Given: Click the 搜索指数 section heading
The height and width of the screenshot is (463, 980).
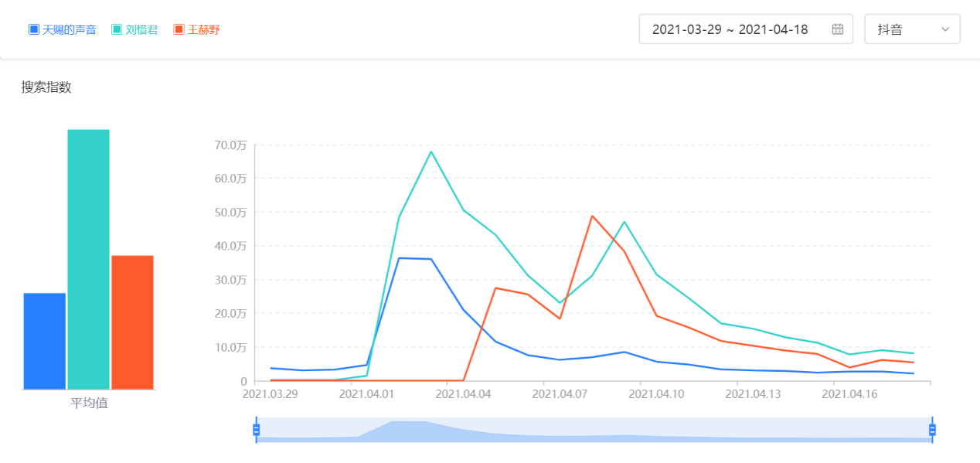Looking at the screenshot, I should click(46, 87).
